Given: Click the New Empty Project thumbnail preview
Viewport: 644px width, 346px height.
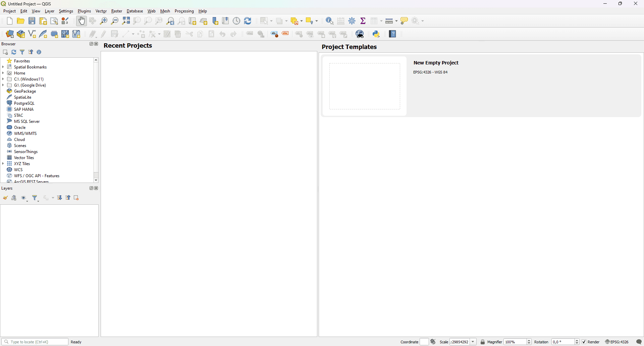Looking at the screenshot, I should coord(365,86).
